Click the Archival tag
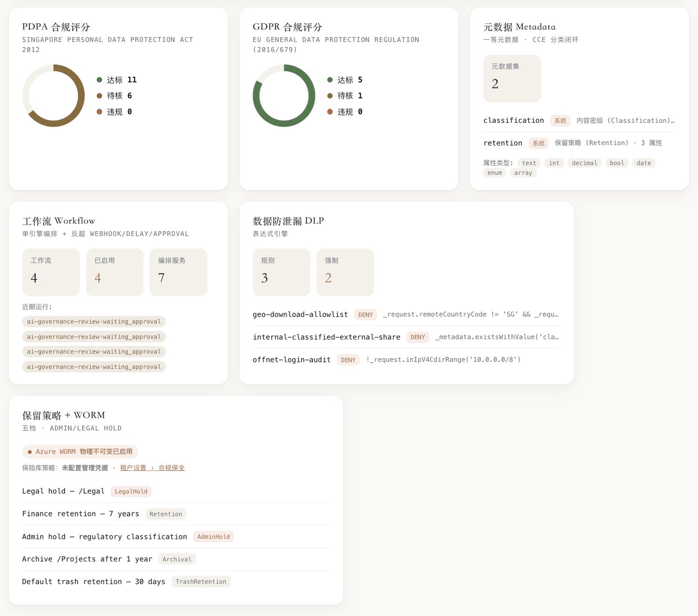This screenshot has width=698, height=616. point(177,559)
